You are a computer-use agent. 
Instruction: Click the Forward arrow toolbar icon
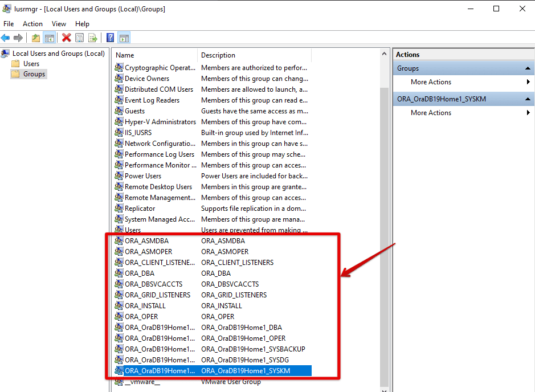pyautogui.click(x=18, y=38)
